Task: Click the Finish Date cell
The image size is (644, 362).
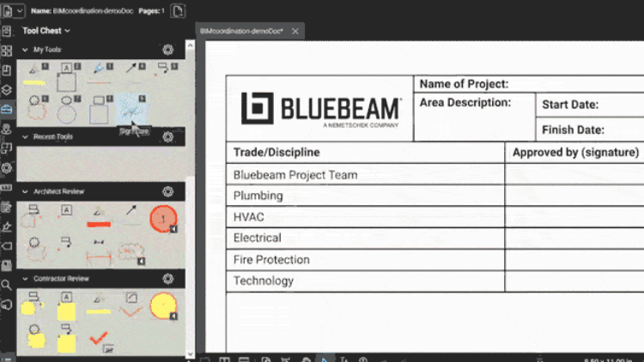Action: 590,130
